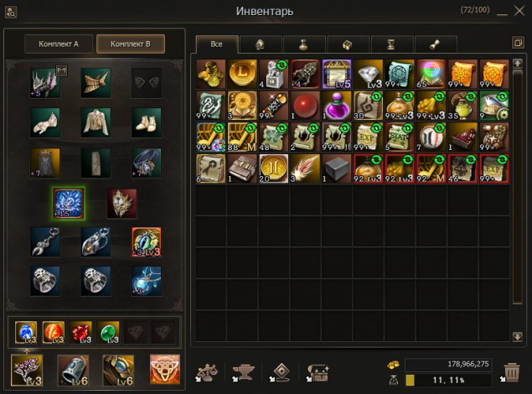The height and width of the screenshot is (394, 532).
Task: Click the red ball inventory item
Action: [x=305, y=106]
